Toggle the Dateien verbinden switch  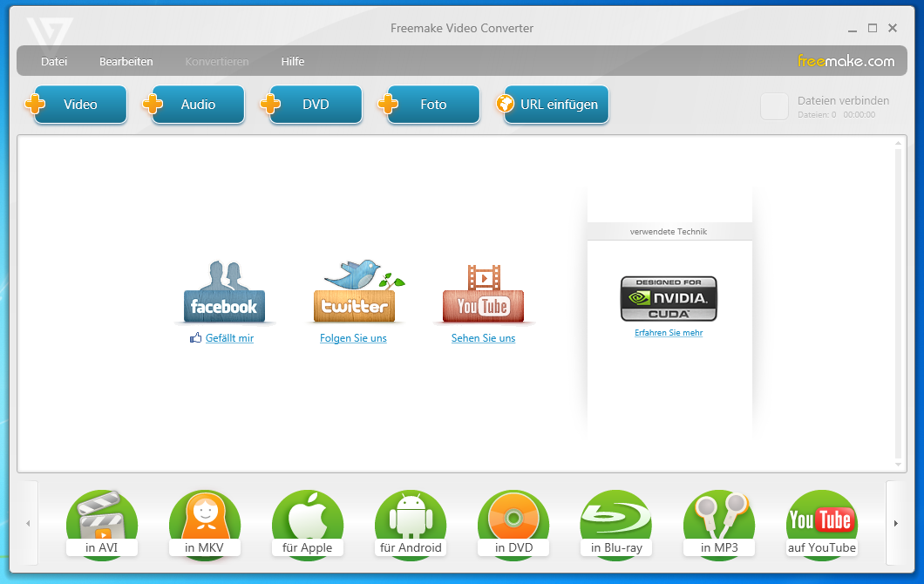[x=774, y=106]
